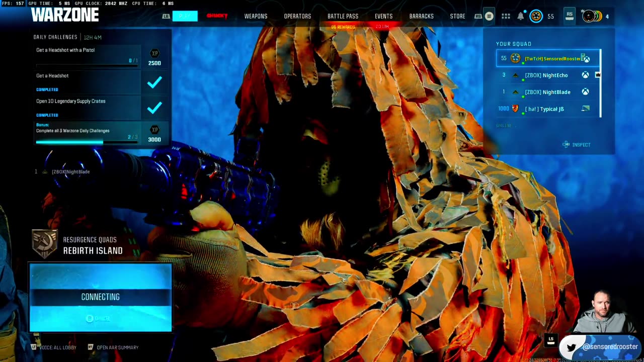Click the Daily Challenges header
Image resolution: width=644 pixels, height=362 pixels.
pyautogui.click(x=55, y=37)
